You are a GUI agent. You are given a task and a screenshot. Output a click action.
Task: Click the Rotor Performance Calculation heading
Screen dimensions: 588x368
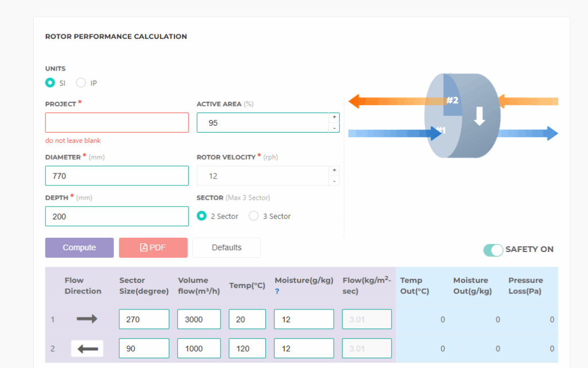pos(116,36)
